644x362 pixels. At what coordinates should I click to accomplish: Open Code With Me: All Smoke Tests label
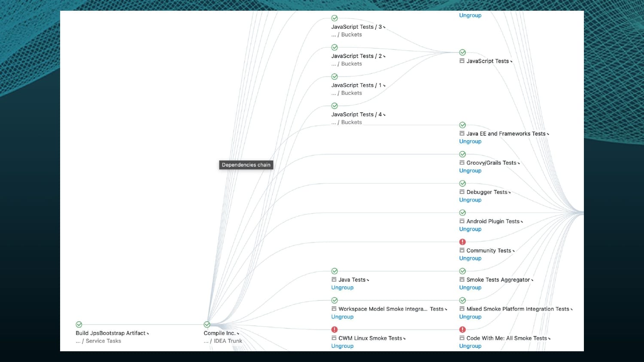(x=507, y=338)
